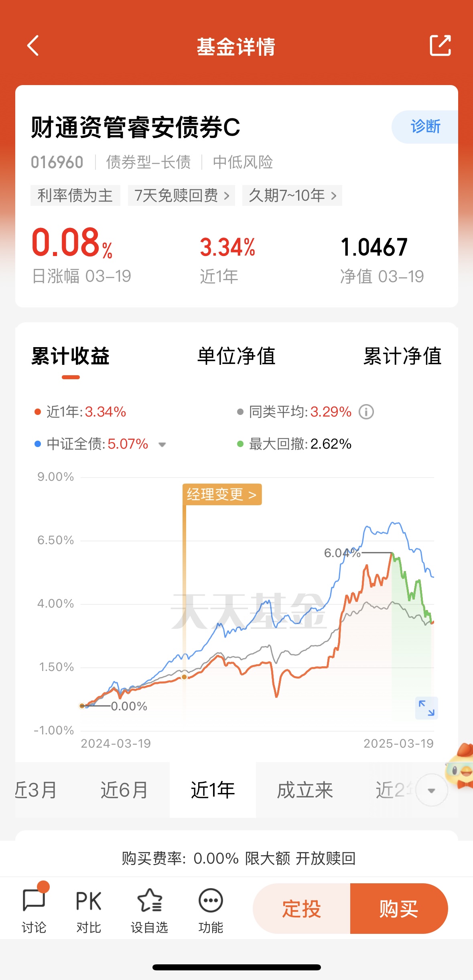Tap the 诊断 diagnosis button
473x980 pixels.
pyautogui.click(x=425, y=127)
